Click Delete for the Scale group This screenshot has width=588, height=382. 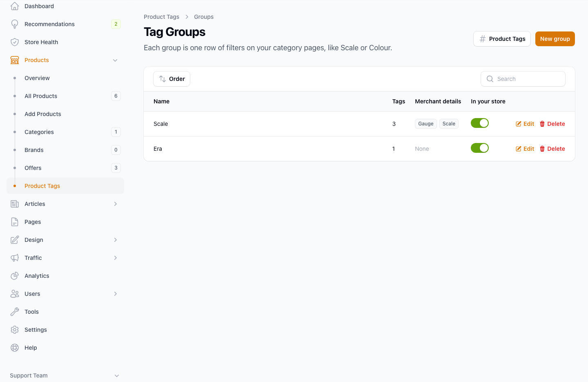point(552,124)
